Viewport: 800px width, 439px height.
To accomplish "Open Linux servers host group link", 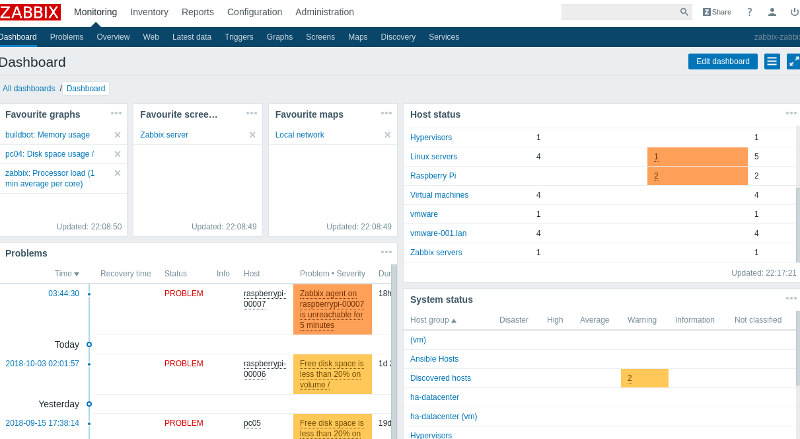I will point(434,157).
